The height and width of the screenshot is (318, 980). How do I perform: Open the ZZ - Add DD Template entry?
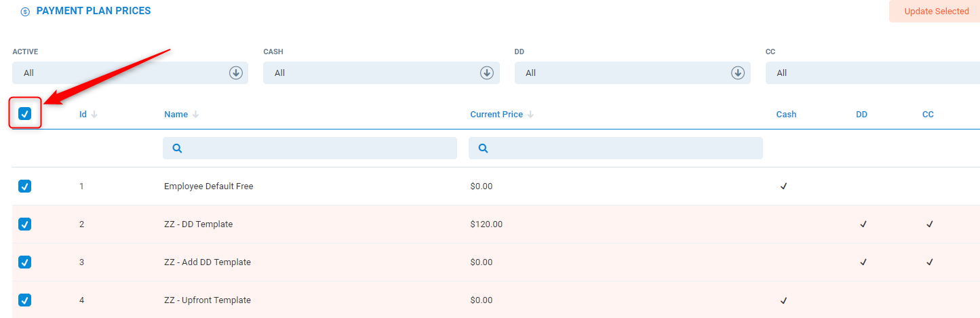(208, 262)
